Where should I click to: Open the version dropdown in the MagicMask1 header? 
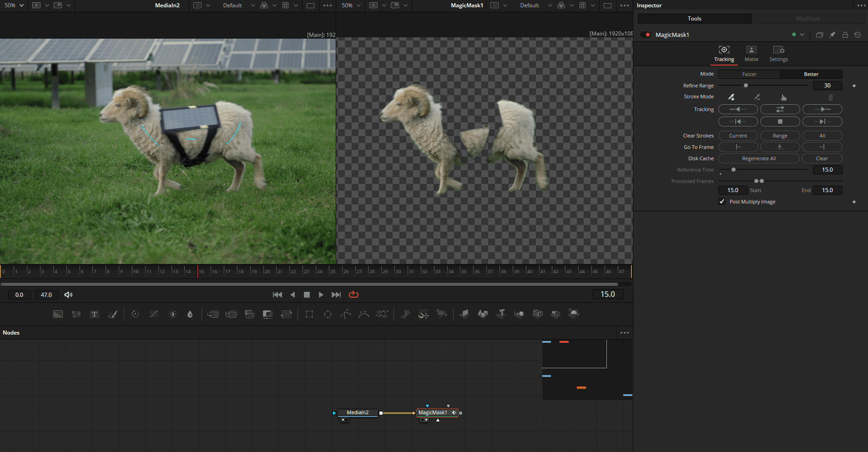coord(802,35)
